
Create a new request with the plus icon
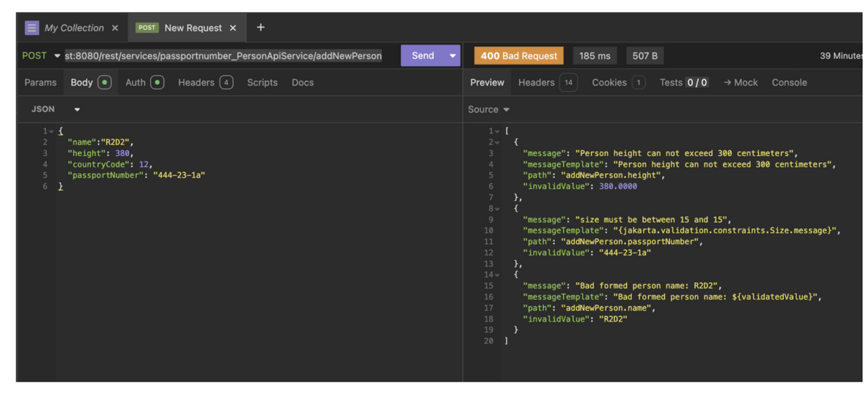[260, 27]
